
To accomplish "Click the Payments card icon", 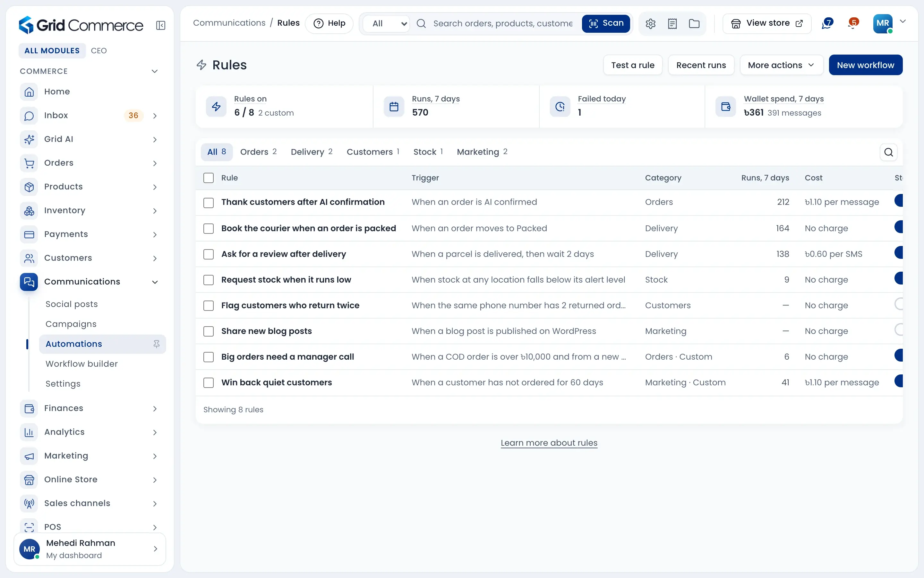I will click(29, 234).
